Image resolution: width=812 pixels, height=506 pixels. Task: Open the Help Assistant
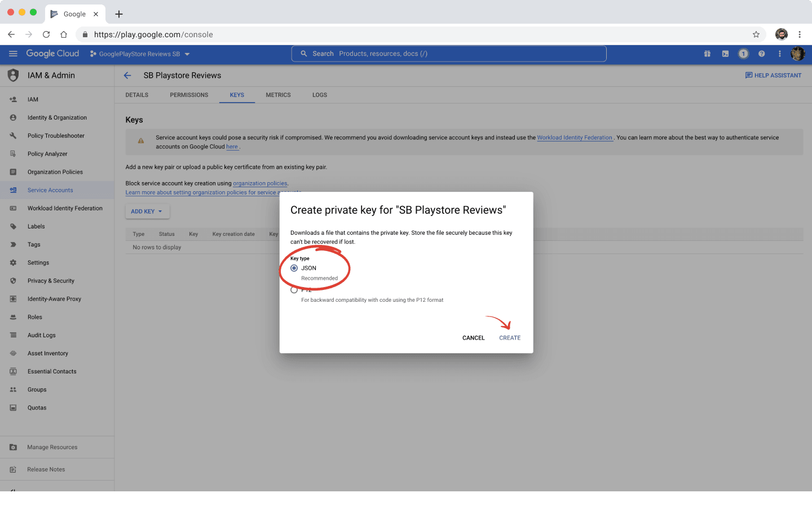773,76
